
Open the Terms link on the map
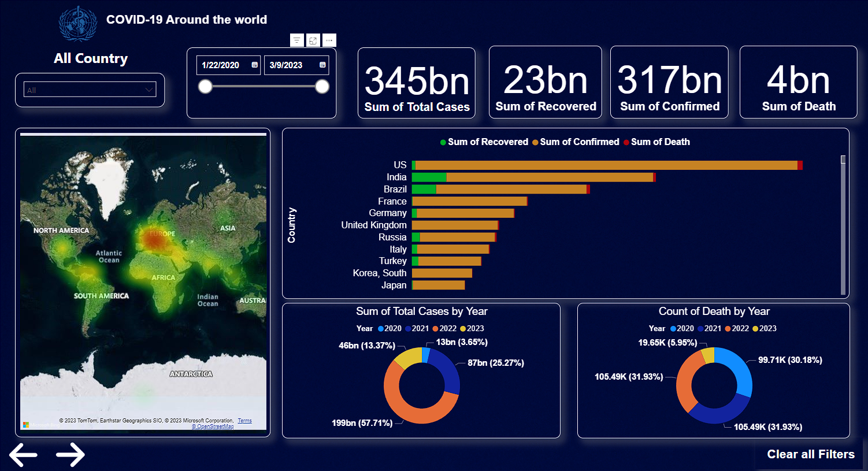[244, 421]
